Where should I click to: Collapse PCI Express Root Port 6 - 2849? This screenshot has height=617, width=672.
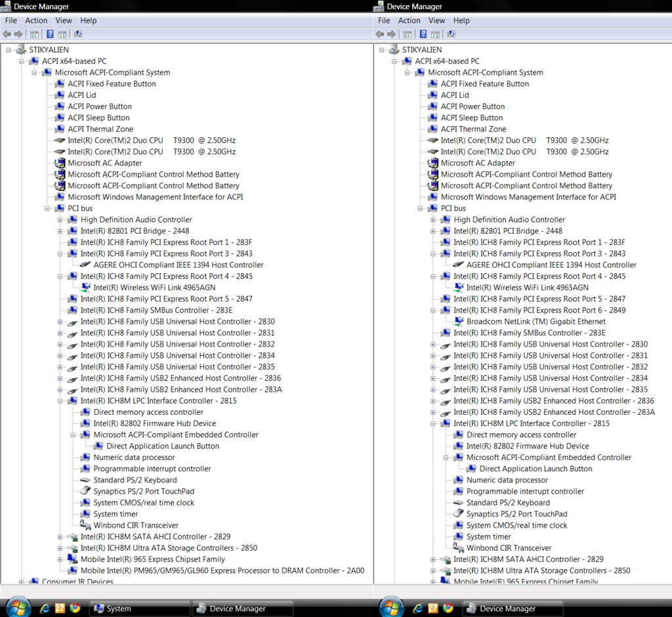(433, 310)
